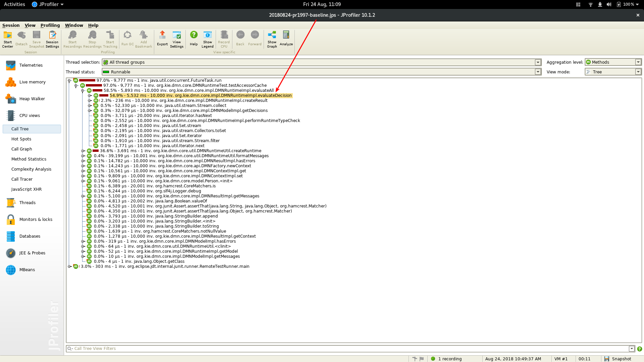644x362 pixels.
Task: Collapse the FutureTask.run root node
Action: click(x=69, y=80)
